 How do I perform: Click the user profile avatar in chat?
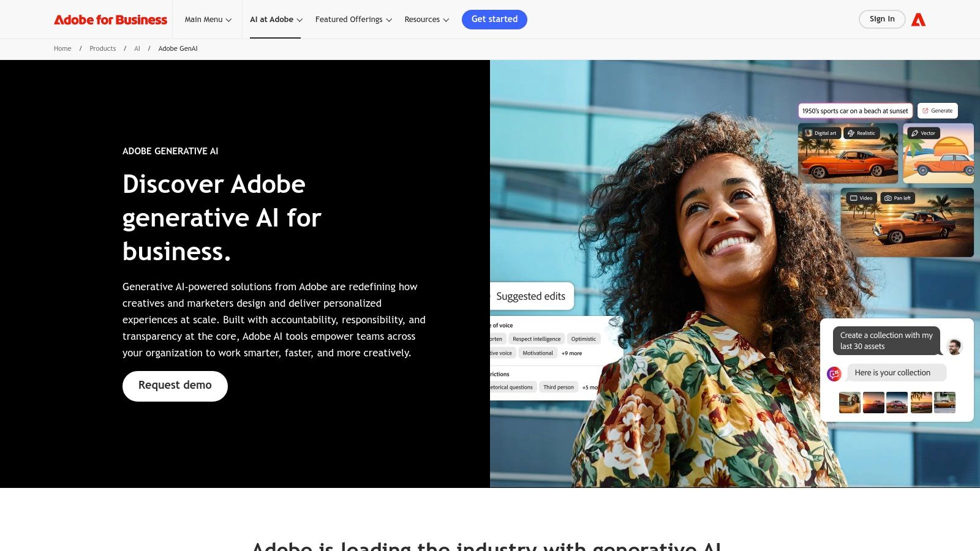(x=954, y=347)
